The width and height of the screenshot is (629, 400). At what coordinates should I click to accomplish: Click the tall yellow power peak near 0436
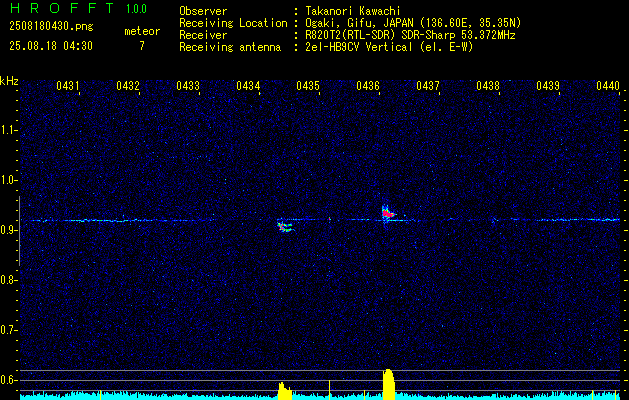coord(389,384)
